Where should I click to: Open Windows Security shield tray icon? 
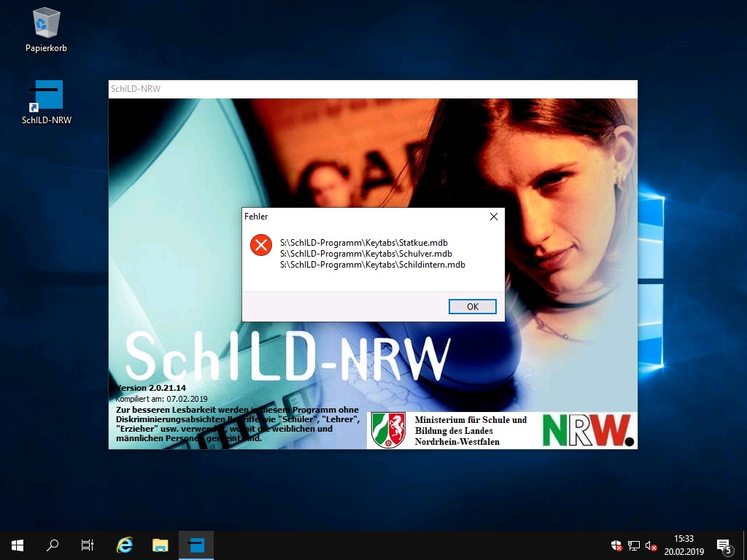click(x=616, y=545)
